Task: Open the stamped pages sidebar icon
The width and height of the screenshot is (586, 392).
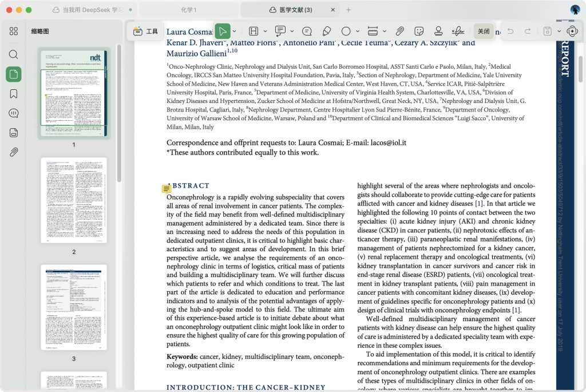Action: (x=14, y=133)
